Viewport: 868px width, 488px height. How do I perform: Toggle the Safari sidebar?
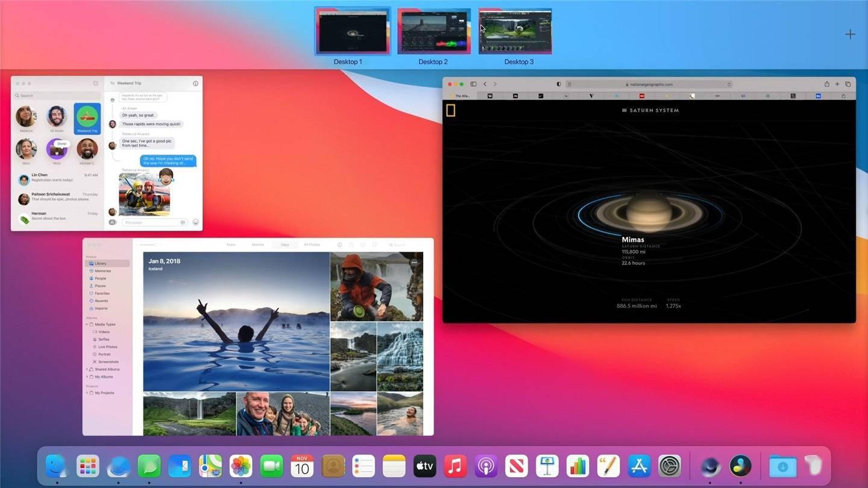pyautogui.click(x=473, y=84)
